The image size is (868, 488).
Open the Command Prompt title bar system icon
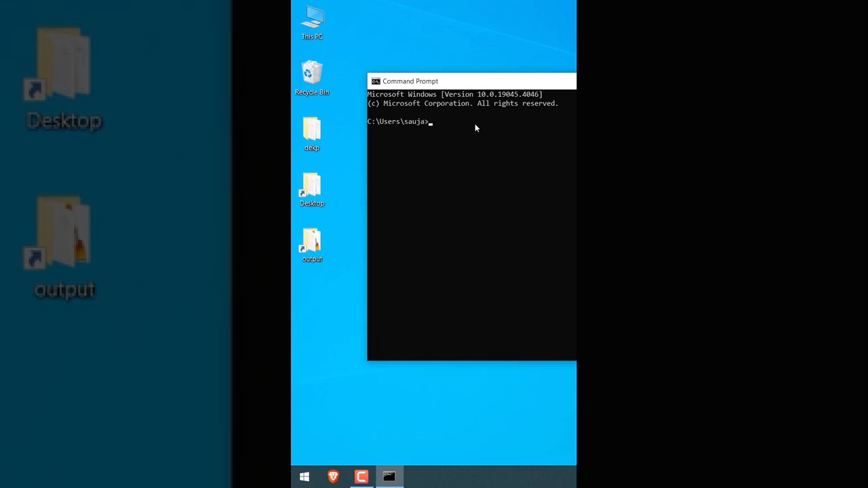point(376,81)
